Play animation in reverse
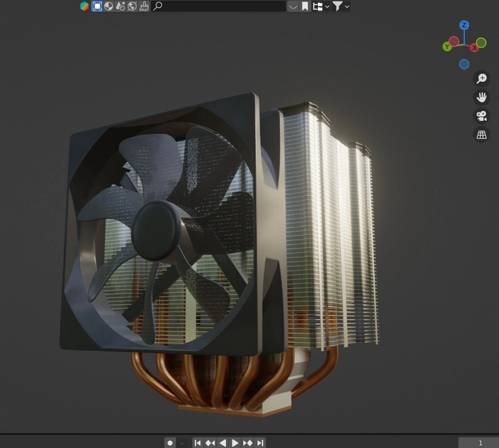This screenshot has width=499, height=448. coord(222,442)
